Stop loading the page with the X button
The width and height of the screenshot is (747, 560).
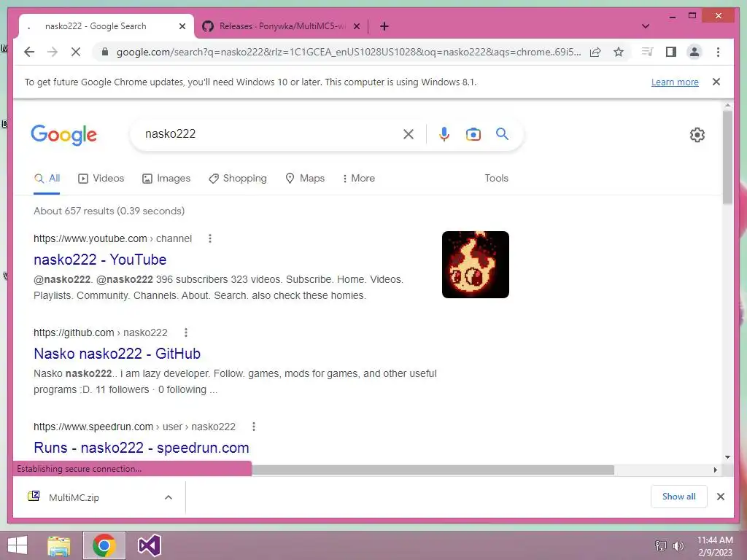[76, 52]
